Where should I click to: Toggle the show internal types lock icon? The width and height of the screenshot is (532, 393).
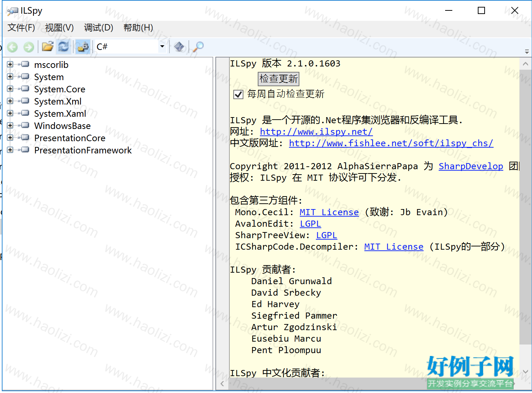click(83, 47)
